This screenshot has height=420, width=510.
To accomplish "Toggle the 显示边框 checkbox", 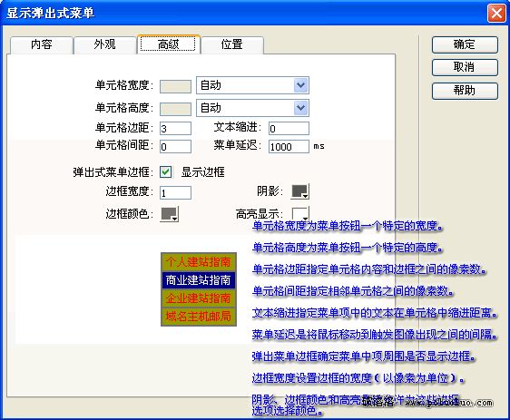I will [165, 172].
